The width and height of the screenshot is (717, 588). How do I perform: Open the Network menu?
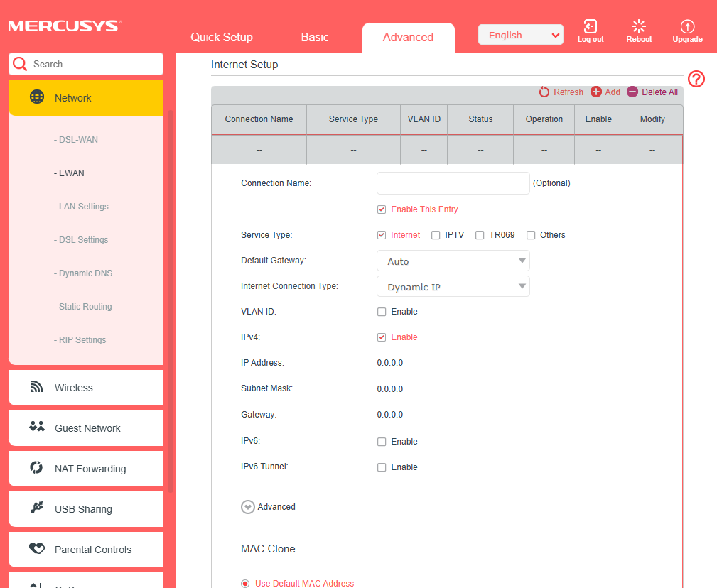click(86, 98)
